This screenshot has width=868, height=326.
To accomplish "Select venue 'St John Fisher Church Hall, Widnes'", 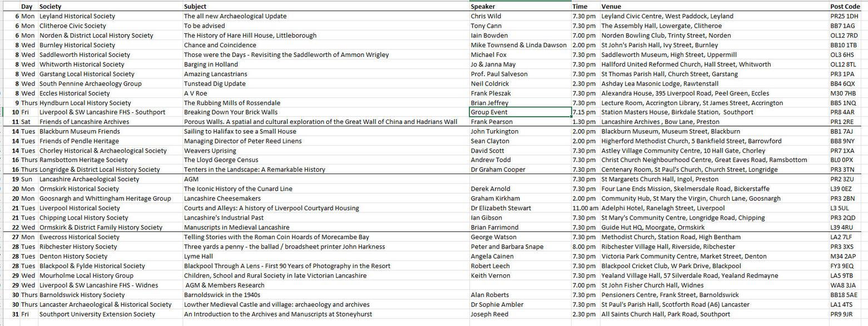I will [714, 285].
